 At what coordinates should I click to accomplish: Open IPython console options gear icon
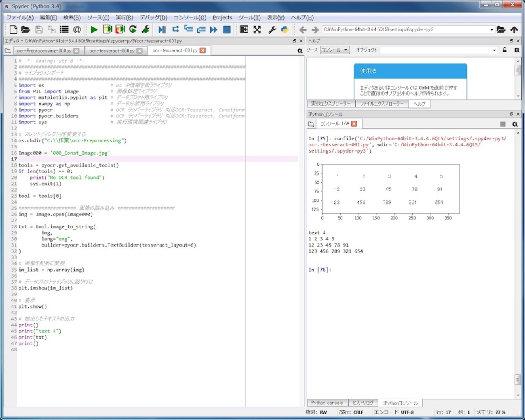(515, 124)
